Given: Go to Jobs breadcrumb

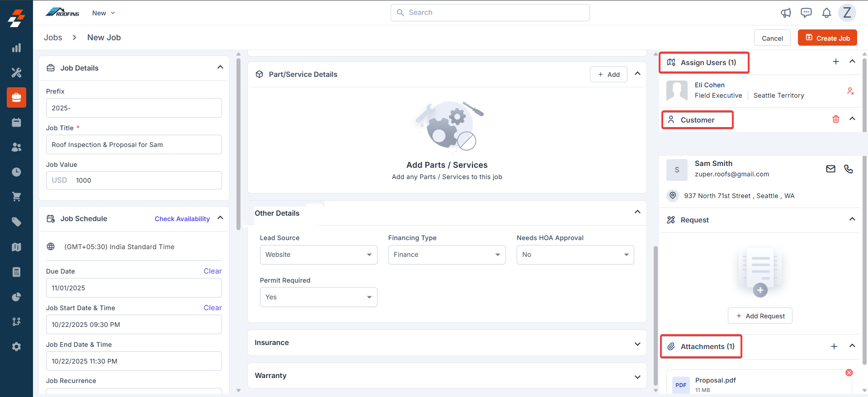Looking at the screenshot, I should [x=53, y=38].
